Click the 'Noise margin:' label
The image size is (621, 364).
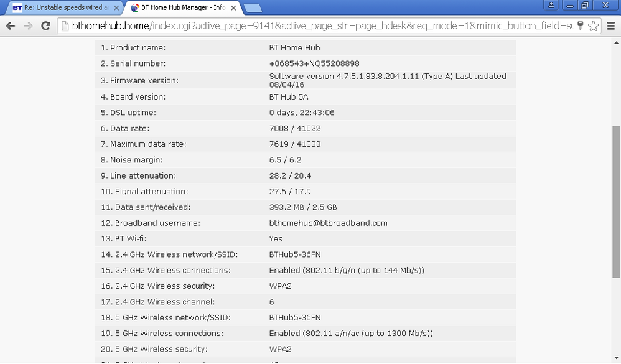click(136, 160)
